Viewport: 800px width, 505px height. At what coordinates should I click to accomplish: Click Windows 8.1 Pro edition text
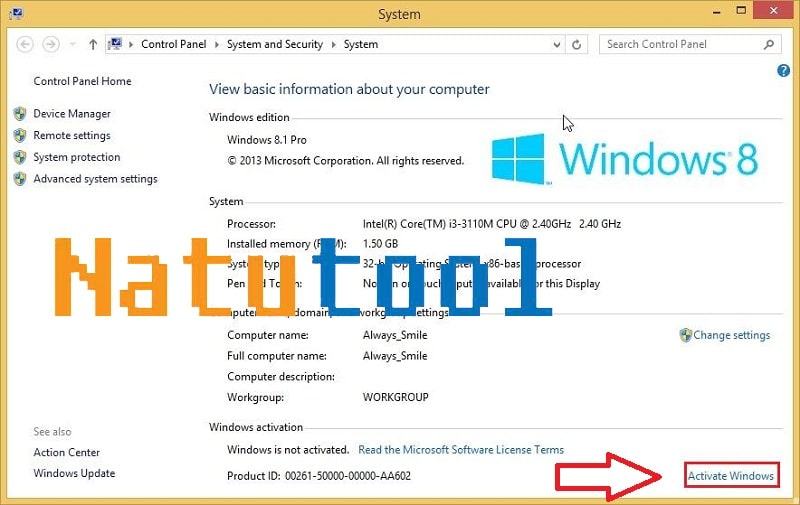tap(267, 140)
